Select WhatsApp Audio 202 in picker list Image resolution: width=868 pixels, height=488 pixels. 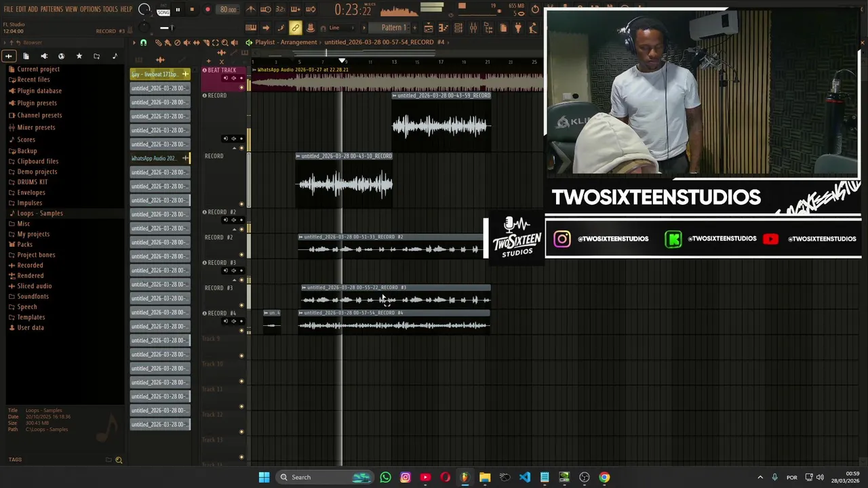(160, 159)
